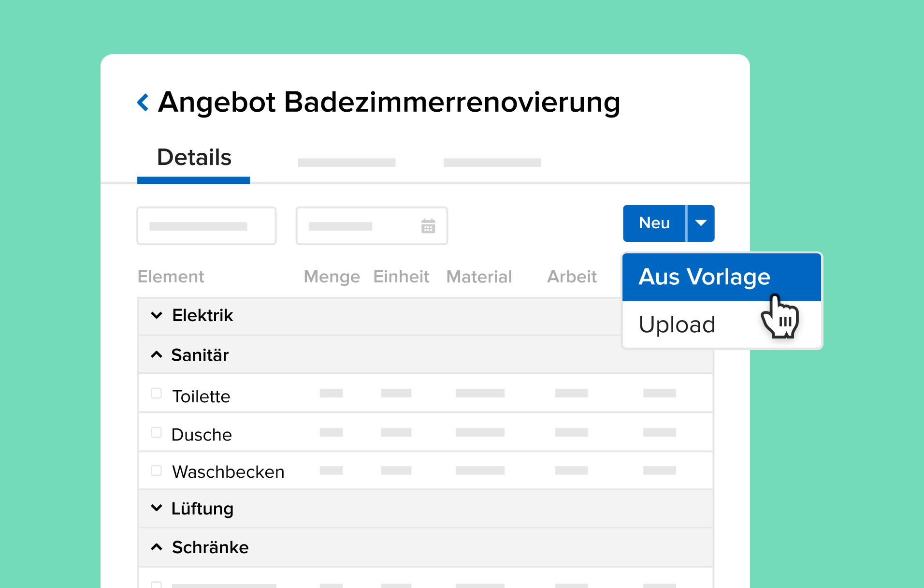Select Aus Vorlage from the menu
Viewport: 924px width, 588px height.
[x=722, y=277]
